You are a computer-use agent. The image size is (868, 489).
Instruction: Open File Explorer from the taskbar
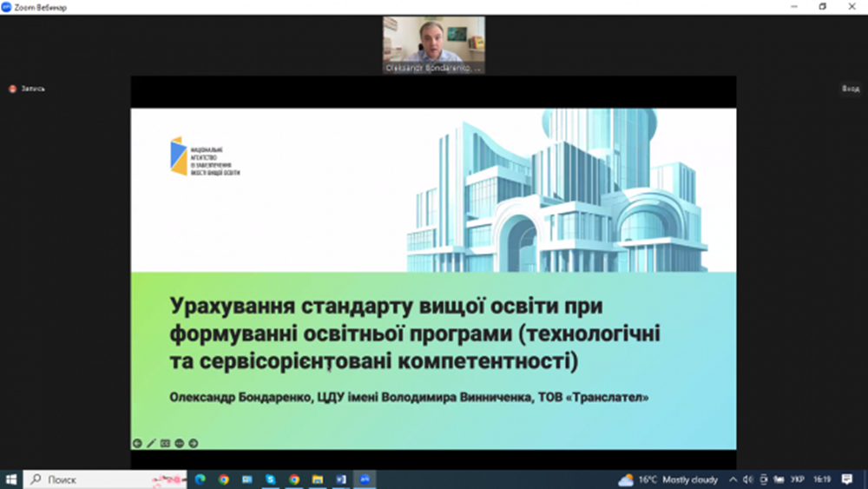317,479
